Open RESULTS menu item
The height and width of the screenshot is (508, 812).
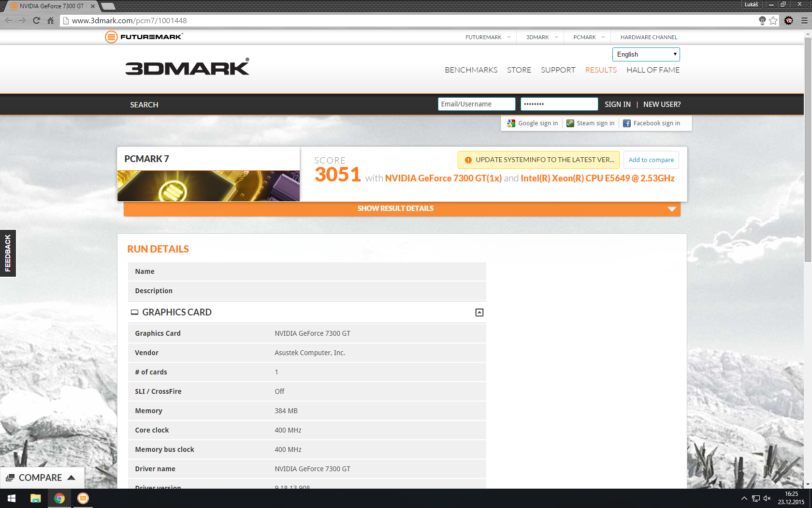click(x=601, y=70)
